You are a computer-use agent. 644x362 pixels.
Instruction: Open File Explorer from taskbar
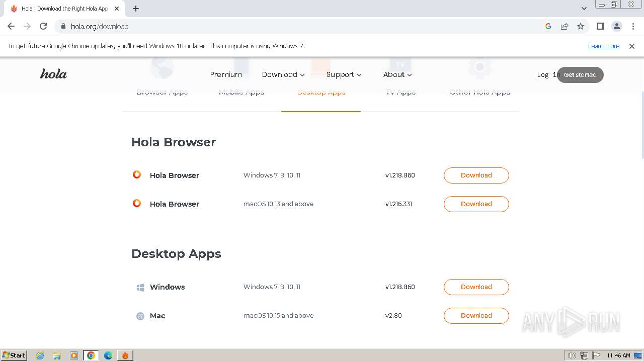pyautogui.click(x=57, y=355)
